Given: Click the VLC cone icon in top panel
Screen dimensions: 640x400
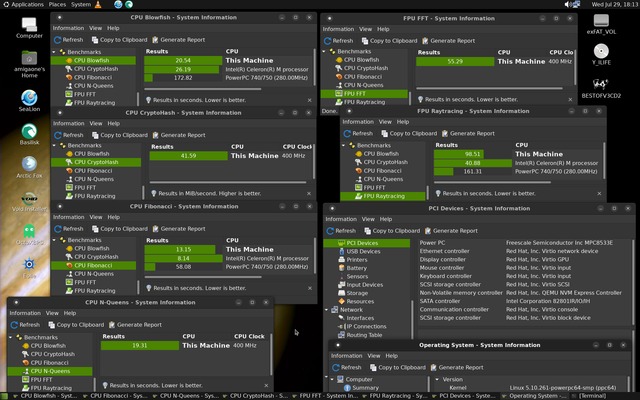Looking at the screenshot, I should 98,4.
